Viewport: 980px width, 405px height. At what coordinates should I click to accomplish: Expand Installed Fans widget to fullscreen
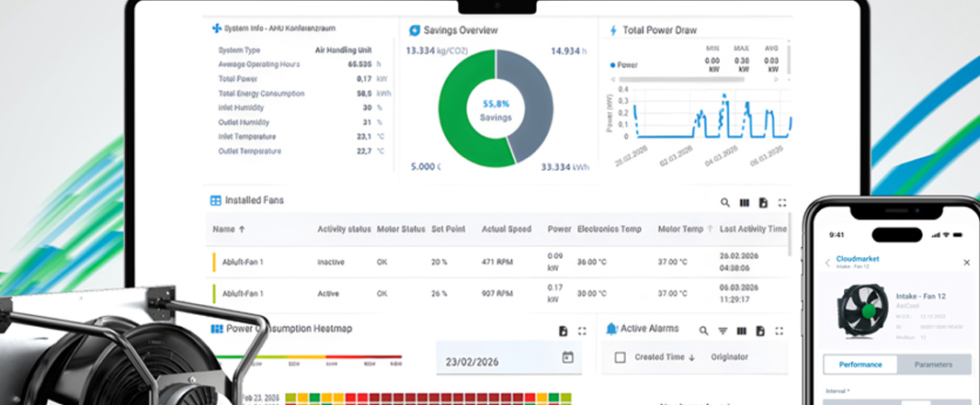pos(783,202)
